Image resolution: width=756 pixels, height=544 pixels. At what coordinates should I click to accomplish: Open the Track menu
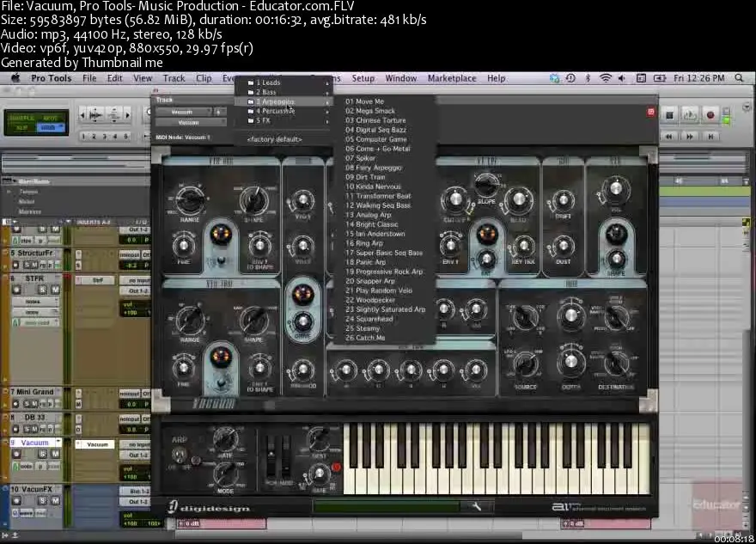tap(174, 78)
